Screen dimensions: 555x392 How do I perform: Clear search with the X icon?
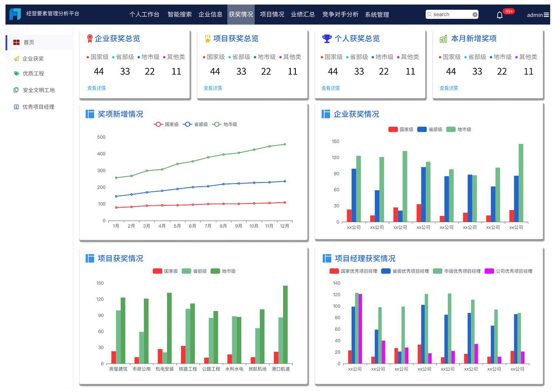click(475, 14)
